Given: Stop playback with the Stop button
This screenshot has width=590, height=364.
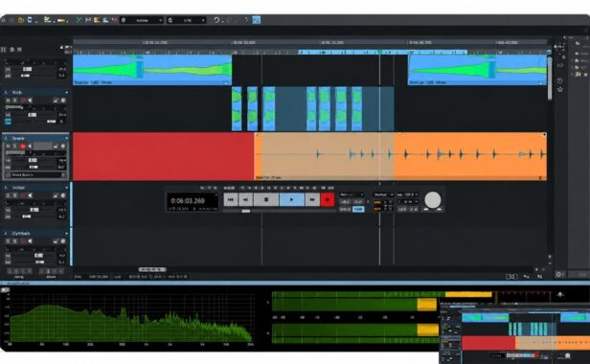Looking at the screenshot, I should pyautogui.click(x=266, y=199).
